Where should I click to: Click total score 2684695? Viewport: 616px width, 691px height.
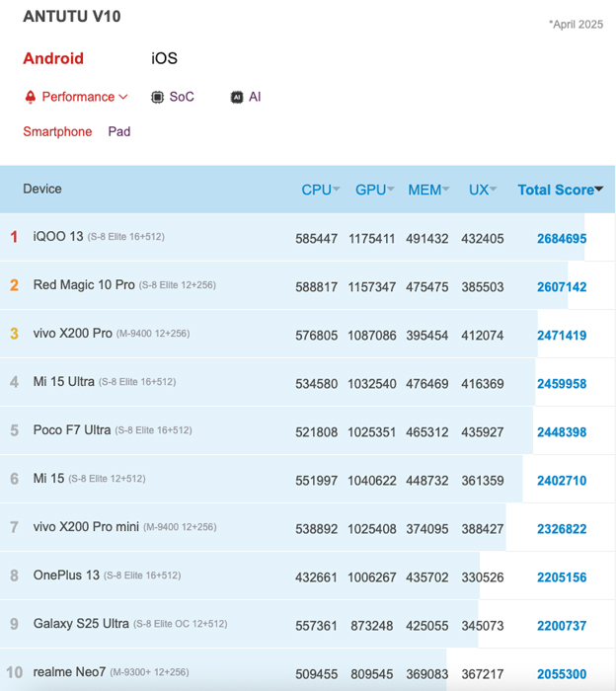coord(562,239)
